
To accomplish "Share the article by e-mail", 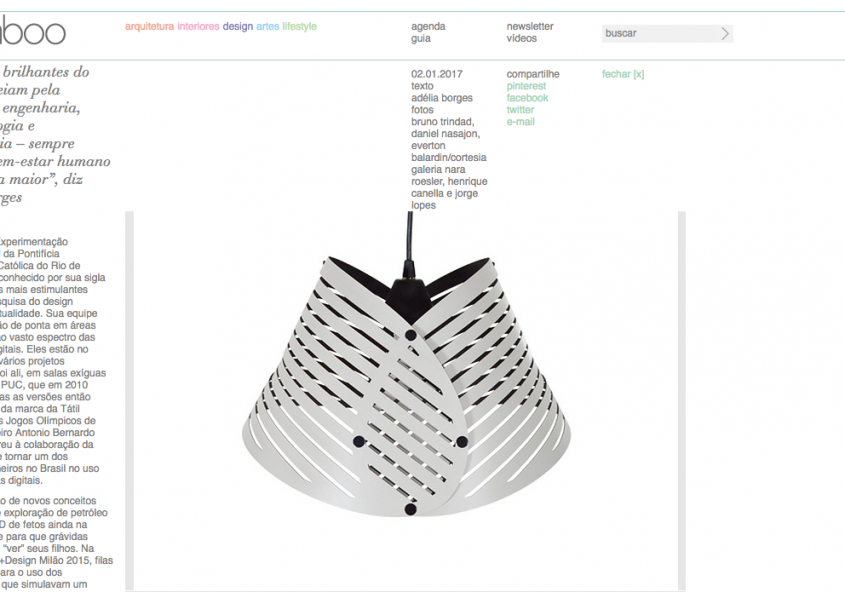I will [x=521, y=122].
